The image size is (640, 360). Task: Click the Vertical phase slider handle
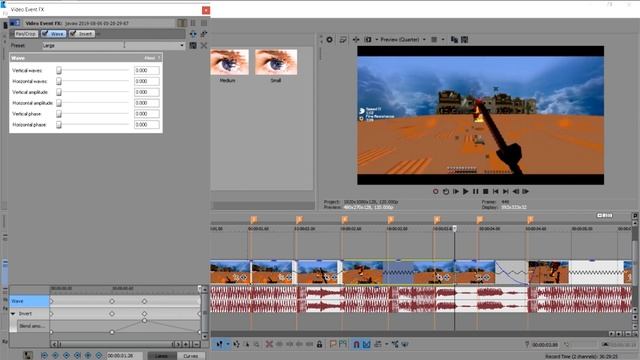tap(59, 114)
